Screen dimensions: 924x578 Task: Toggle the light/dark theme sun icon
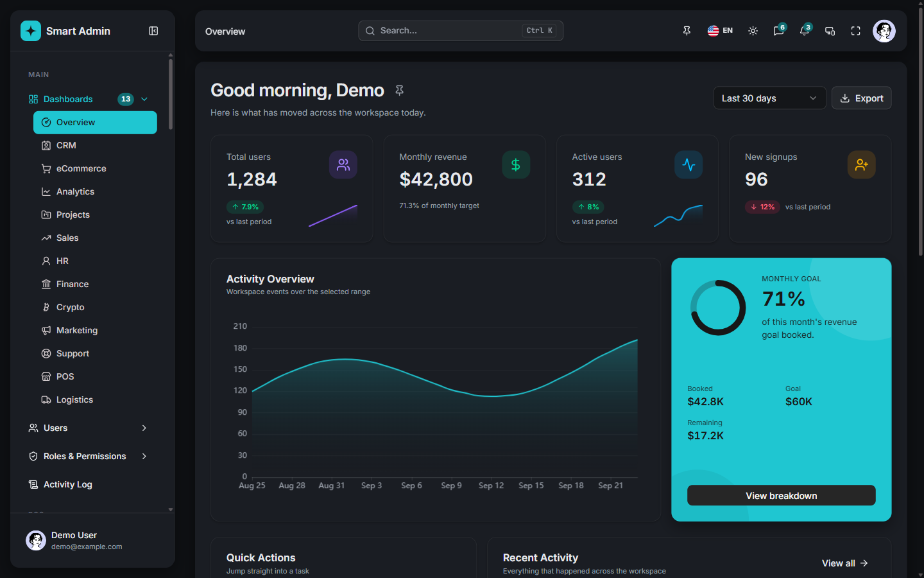(x=753, y=31)
